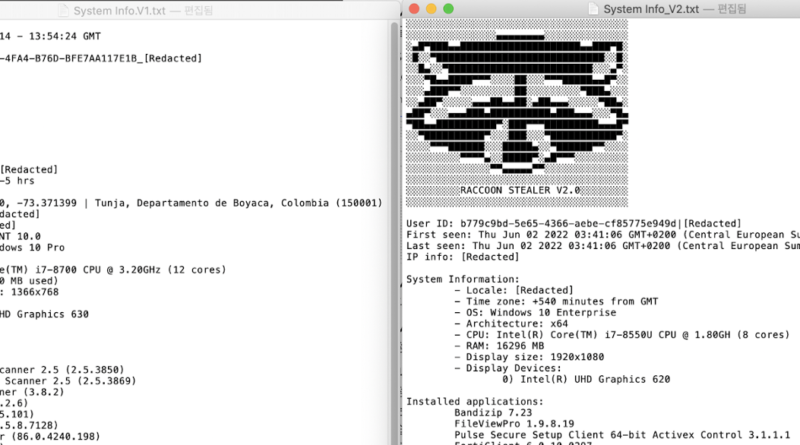The height and width of the screenshot is (445, 800).
Task: Click 'Intel(R) UHD Graphics 620' line
Action: point(586,380)
